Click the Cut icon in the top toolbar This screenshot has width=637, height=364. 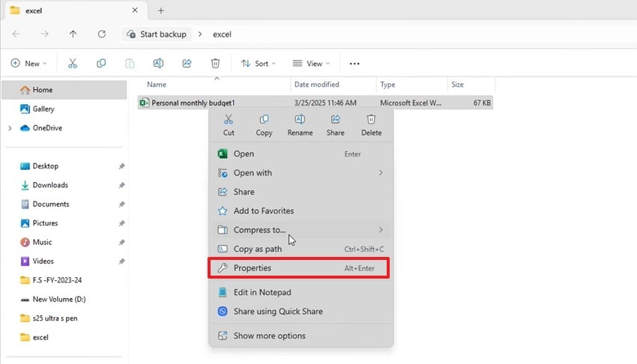point(73,64)
